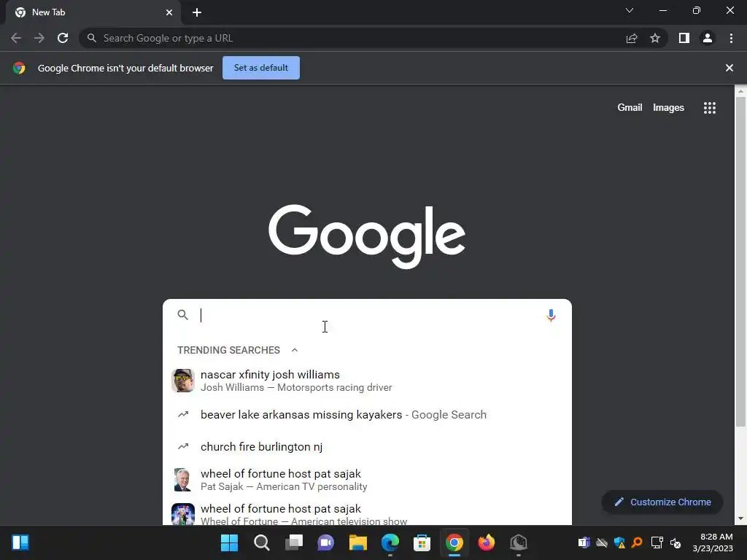The image size is (747, 560).
Task: Click the muted volume tray icon
Action: coord(675,542)
